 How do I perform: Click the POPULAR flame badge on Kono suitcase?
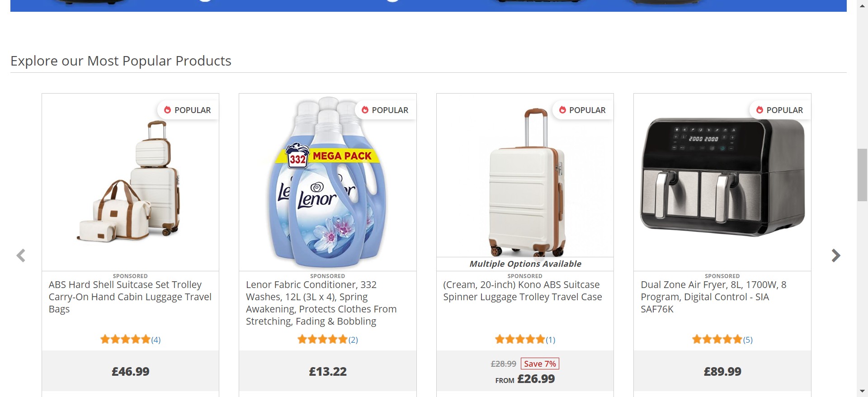tap(582, 110)
